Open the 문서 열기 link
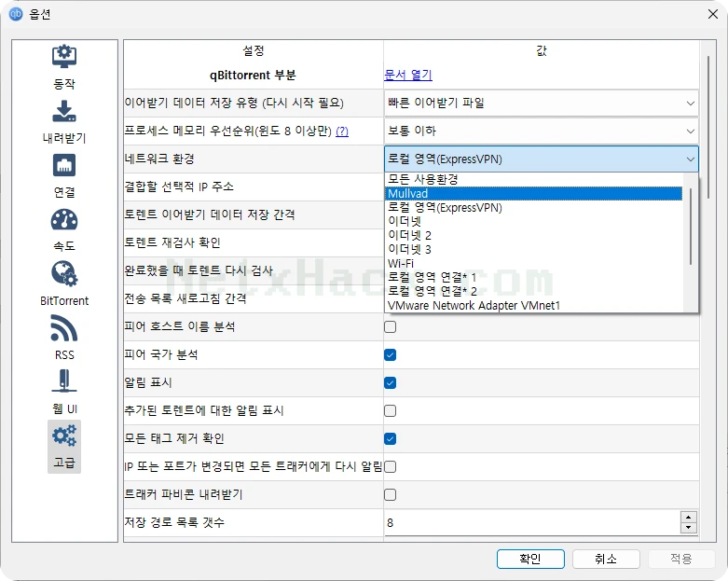The image size is (728, 581). tap(408, 75)
